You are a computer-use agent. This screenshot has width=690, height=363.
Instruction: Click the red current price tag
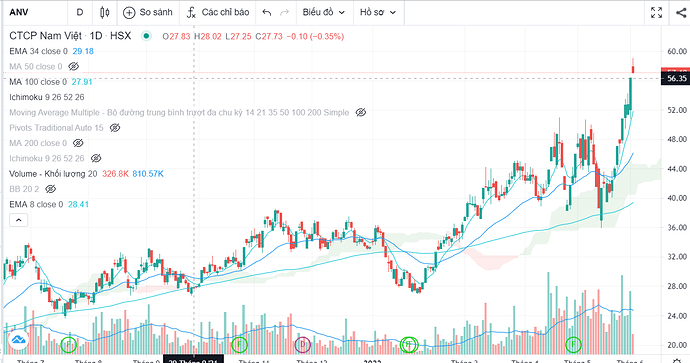(676, 70)
